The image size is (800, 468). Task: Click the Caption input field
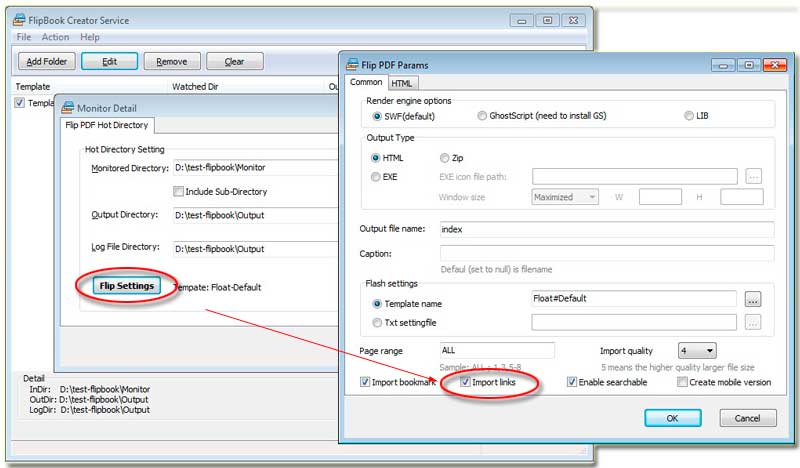[607, 253]
